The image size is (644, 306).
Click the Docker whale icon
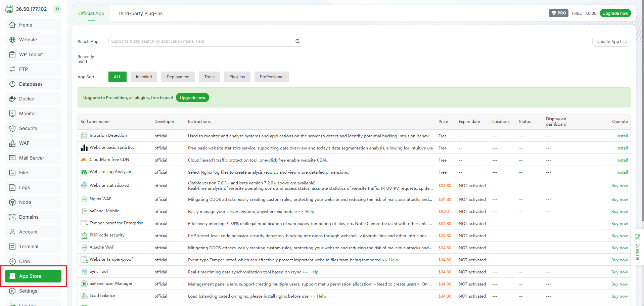[x=12, y=99]
